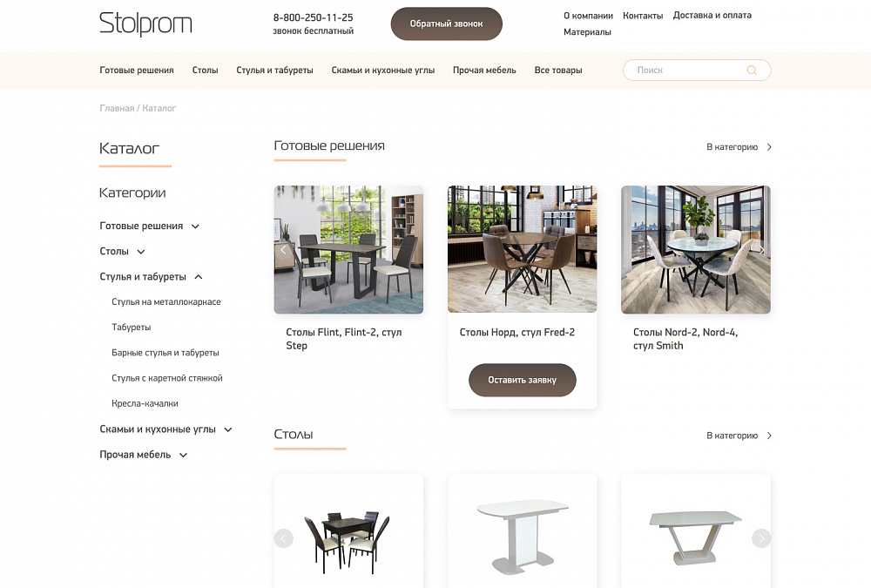Screen dimensions: 871x588
Task: Click the Обратный звонок button
Action: (447, 24)
